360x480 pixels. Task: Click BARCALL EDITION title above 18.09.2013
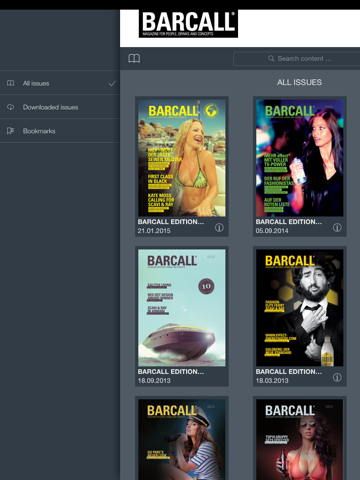[x=171, y=372]
